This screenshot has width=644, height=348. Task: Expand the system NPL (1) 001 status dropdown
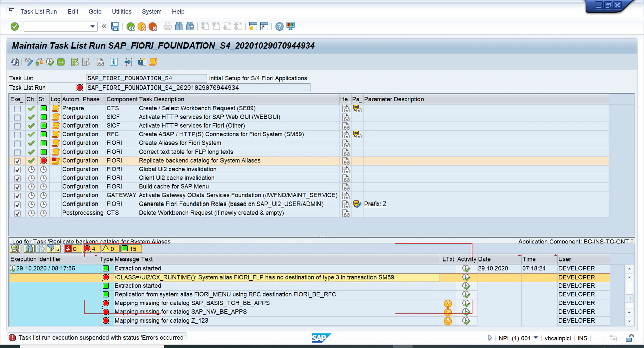click(x=536, y=338)
